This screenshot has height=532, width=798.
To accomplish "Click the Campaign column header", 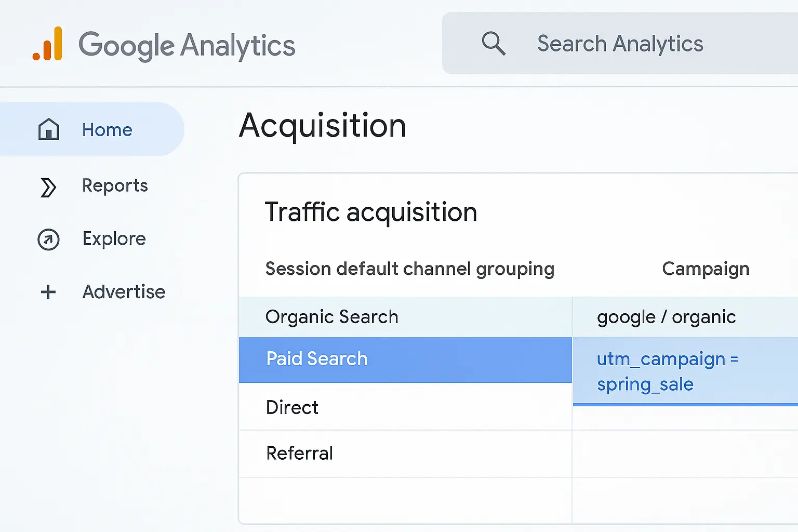I will tap(705, 269).
